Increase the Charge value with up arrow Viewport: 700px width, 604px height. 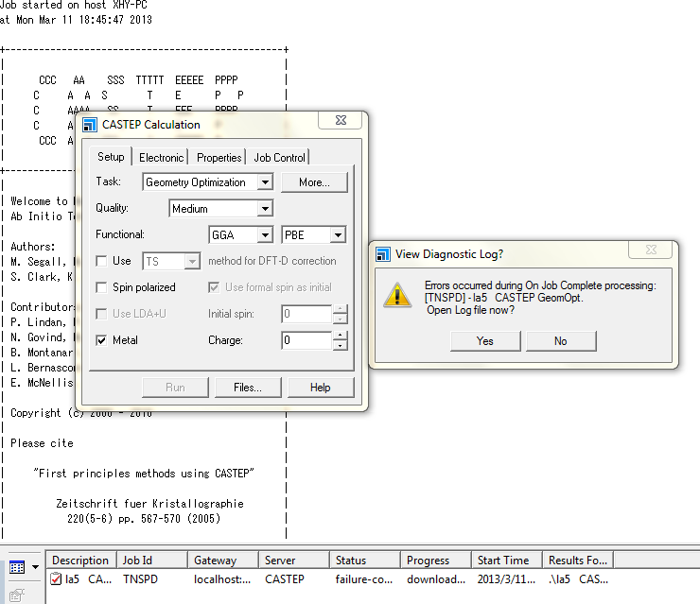341,336
